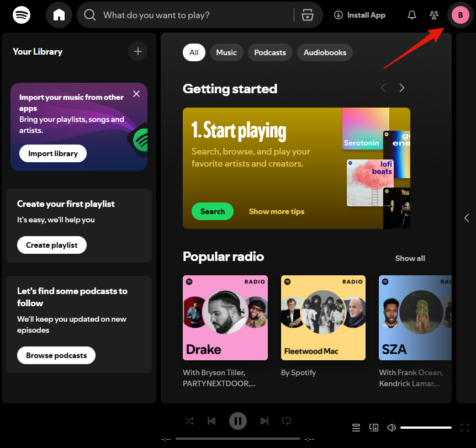Click the plus icon in Your Library
The width and height of the screenshot is (476, 448).
[138, 51]
